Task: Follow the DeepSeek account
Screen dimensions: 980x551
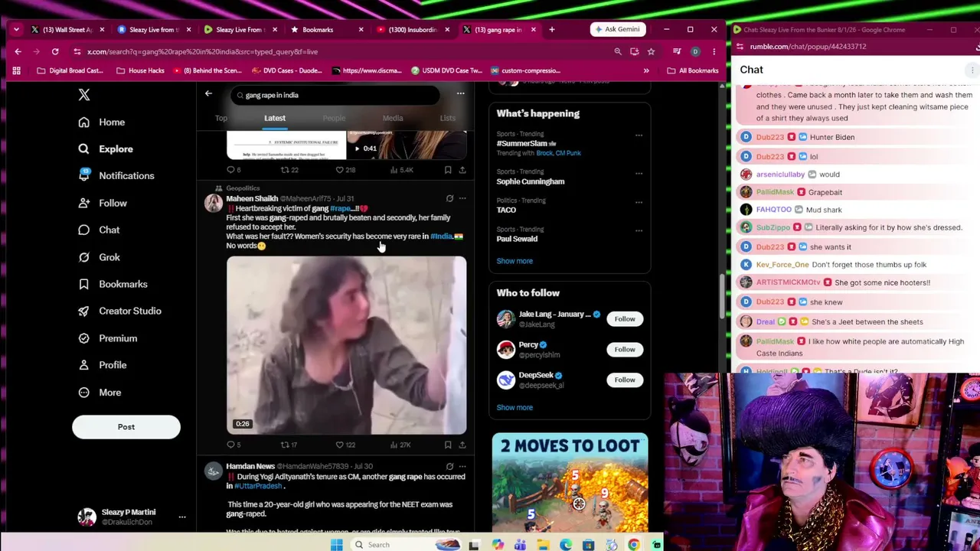Action: [625, 380]
